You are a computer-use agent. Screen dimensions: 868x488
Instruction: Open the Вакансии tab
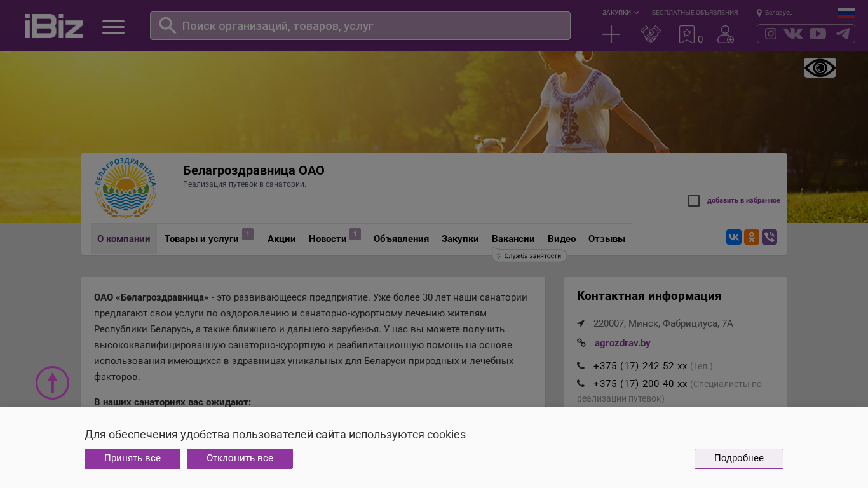click(513, 239)
